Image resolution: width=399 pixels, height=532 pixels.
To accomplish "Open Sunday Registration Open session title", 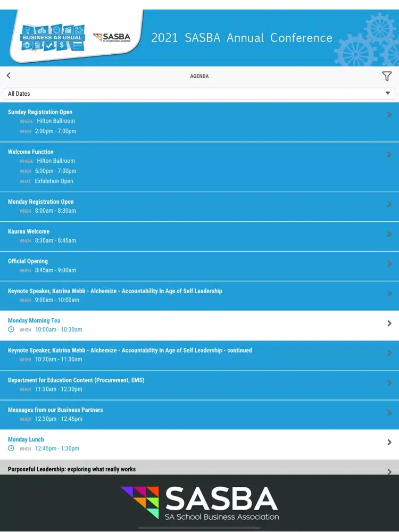I will tap(40, 112).
